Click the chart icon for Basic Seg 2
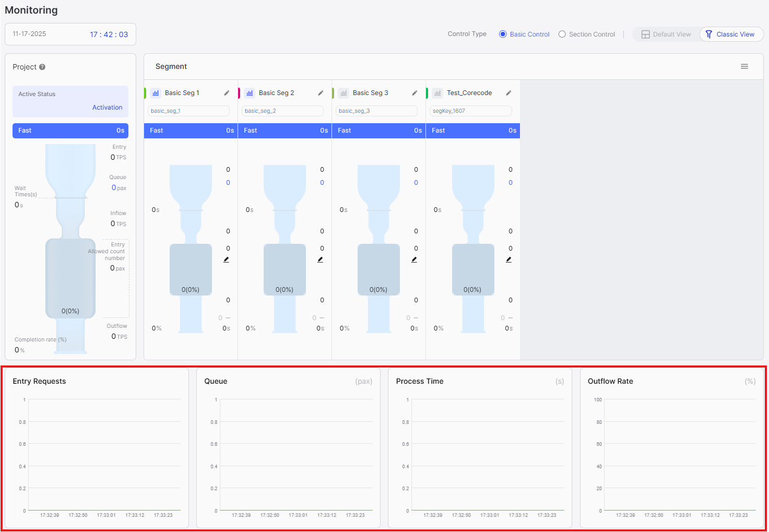The image size is (769, 532). click(250, 93)
